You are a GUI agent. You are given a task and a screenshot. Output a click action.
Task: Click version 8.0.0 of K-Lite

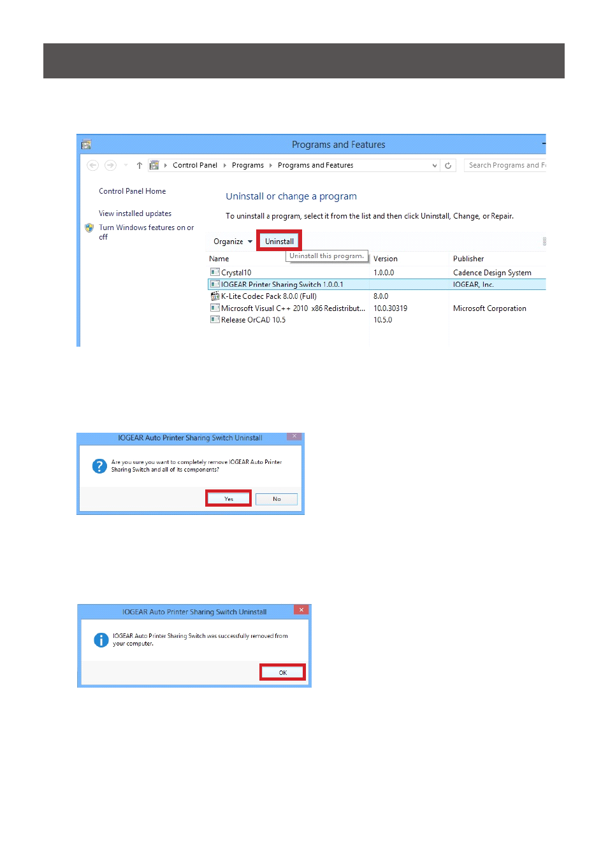click(381, 296)
